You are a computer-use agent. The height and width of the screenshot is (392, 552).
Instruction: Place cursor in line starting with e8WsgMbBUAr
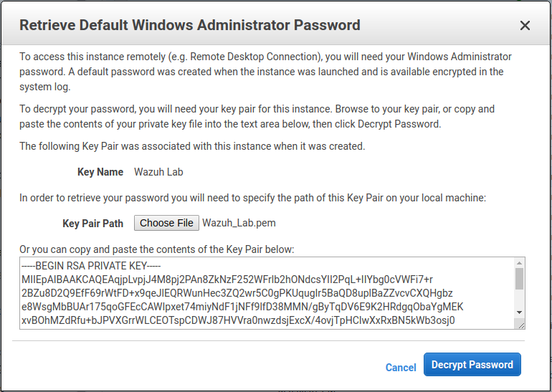click(242, 307)
